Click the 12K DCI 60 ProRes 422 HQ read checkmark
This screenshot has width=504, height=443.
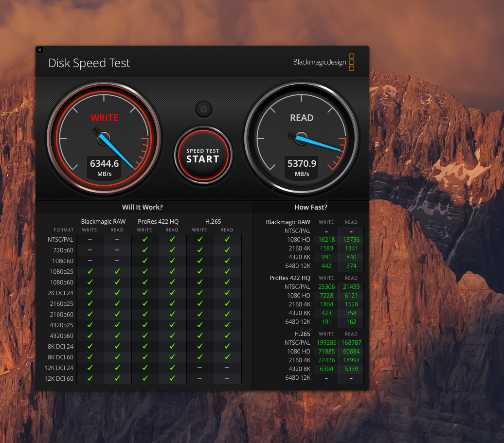(172, 378)
